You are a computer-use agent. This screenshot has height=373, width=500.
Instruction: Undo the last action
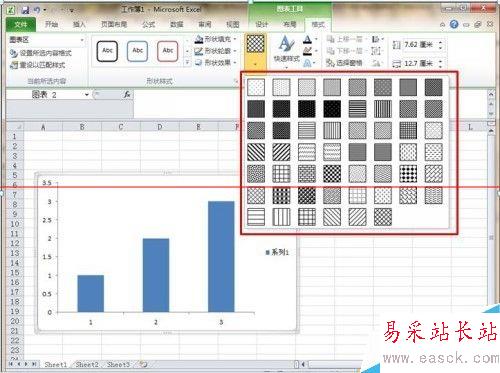pyautogui.click(x=37, y=10)
